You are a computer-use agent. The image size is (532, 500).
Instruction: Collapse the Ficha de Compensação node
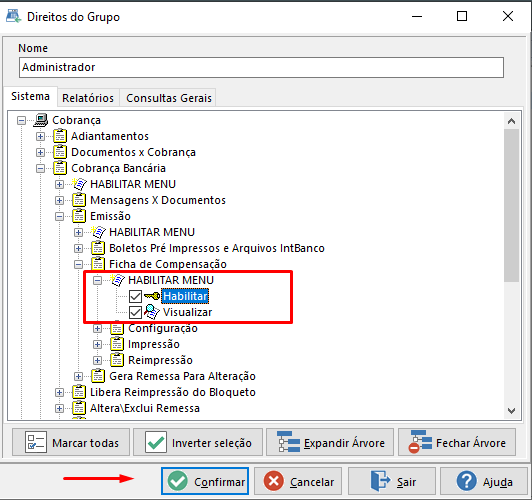pyautogui.click(x=78, y=264)
